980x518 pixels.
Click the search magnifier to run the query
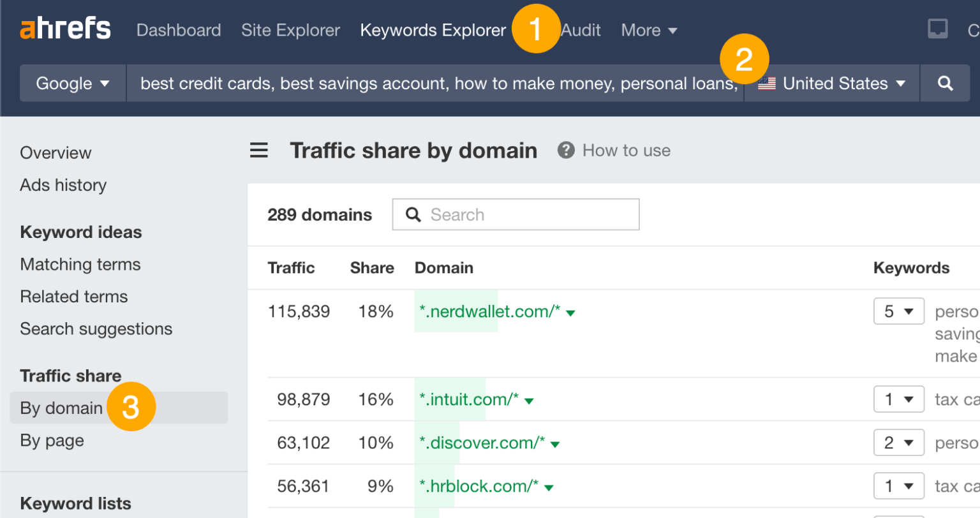[945, 83]
